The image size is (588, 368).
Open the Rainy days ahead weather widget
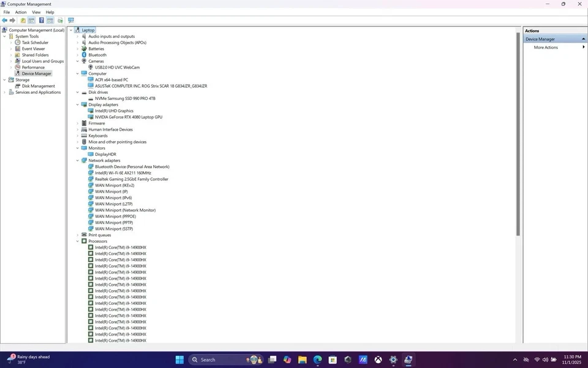point(29,360)
